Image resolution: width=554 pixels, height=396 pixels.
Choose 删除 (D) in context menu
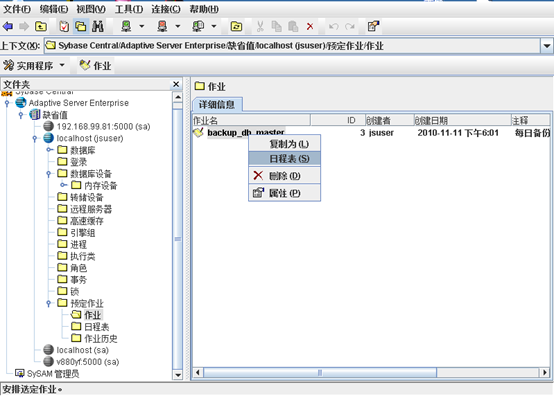click(x=285, y=176)
